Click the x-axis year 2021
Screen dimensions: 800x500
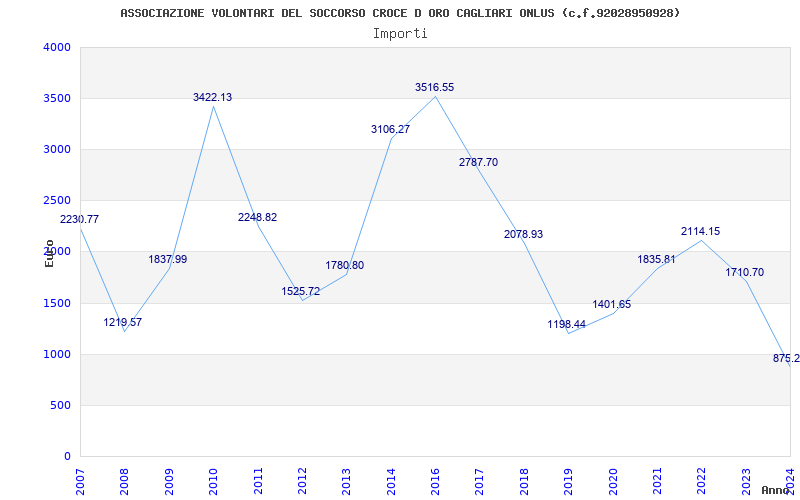pyautogui.click(x=657, y=481)
